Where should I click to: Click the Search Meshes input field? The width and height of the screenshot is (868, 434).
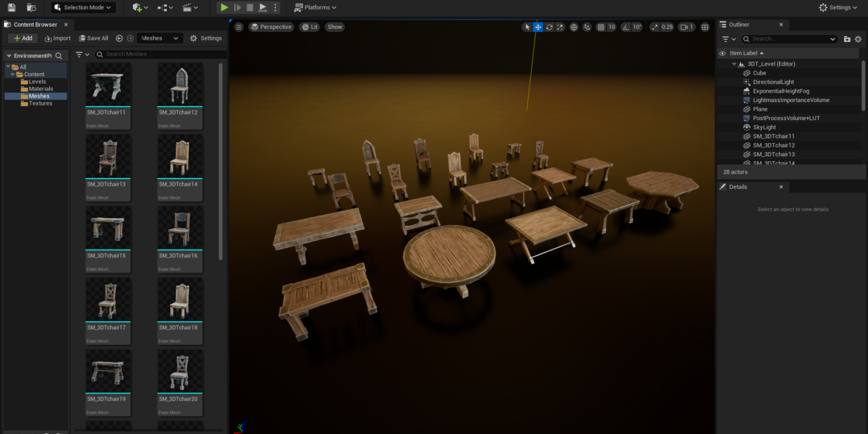click(x=161, y=54)
